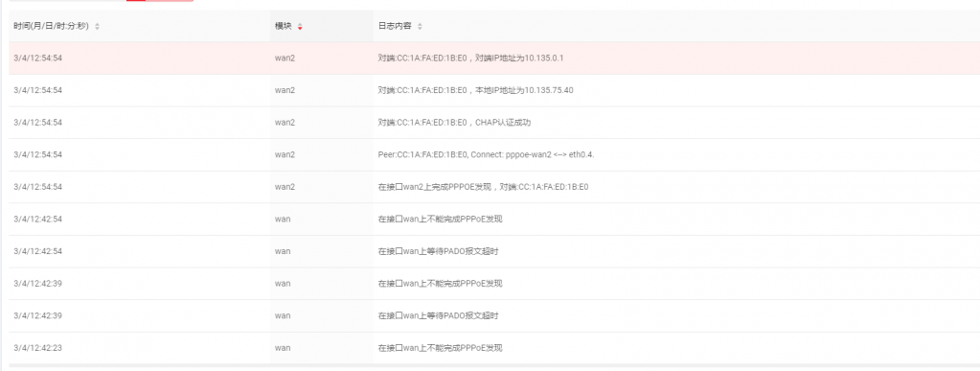Click 在接口wan上不能完成PPPoE发现 in the first 3/4/12:42:39 row
This screenshot has height=371, width=980.
440,284
